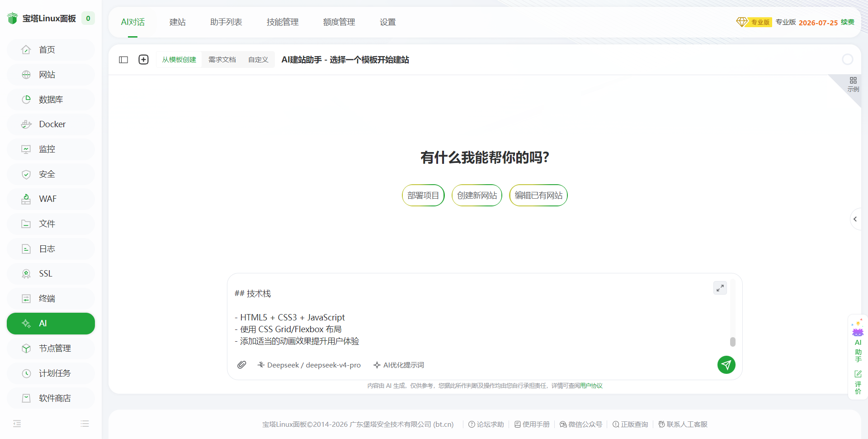
Task: Send the prompt with green arrow button
Action: 726,365
